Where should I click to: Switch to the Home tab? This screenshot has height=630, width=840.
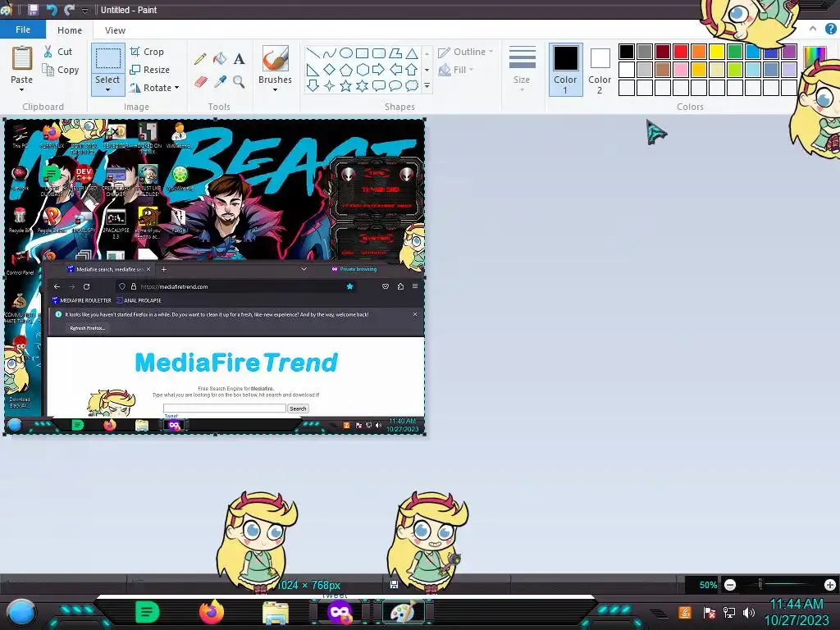[70, 30]
